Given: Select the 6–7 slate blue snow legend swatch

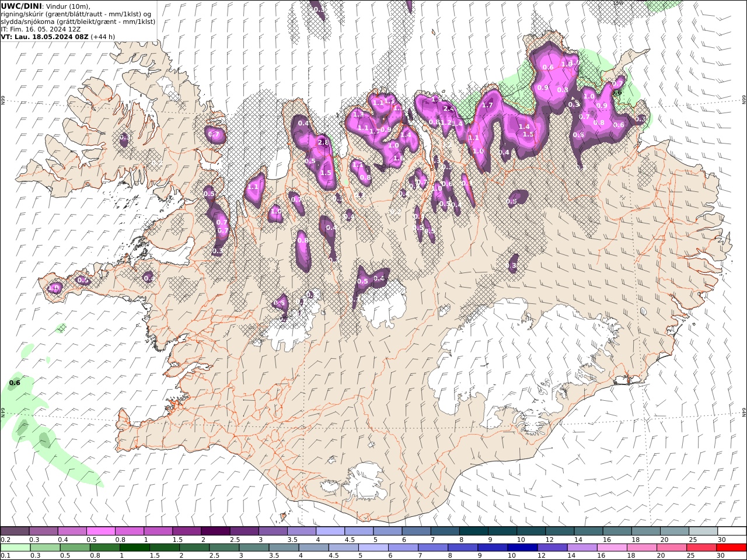Looking at the screenshot, I should [x=416, y=531].
